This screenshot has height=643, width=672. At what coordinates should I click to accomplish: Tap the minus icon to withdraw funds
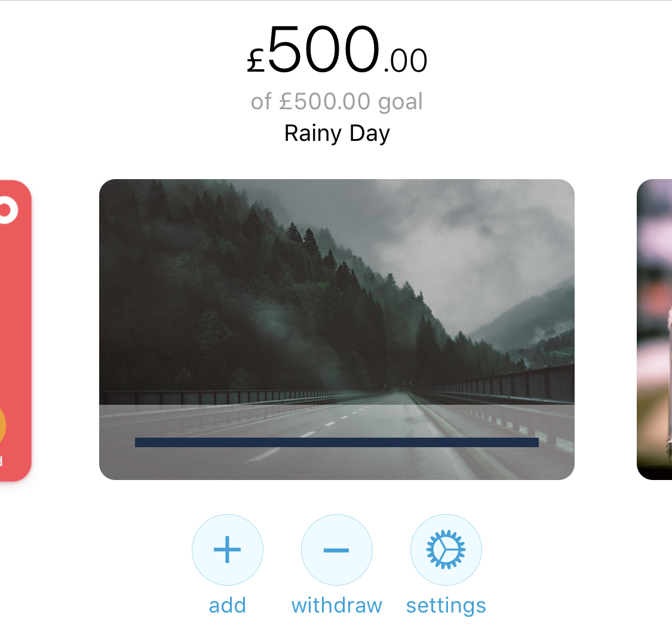coord(336,550)
